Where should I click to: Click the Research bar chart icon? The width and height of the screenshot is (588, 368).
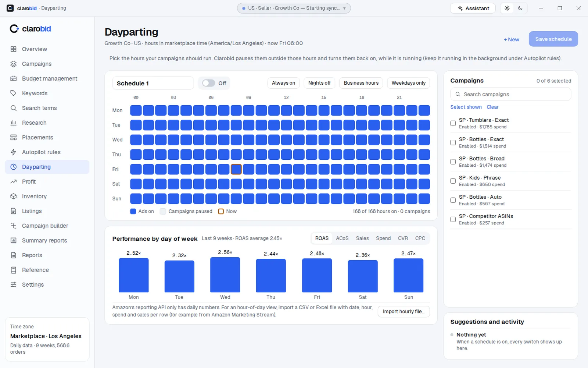(x=14, y=123)
